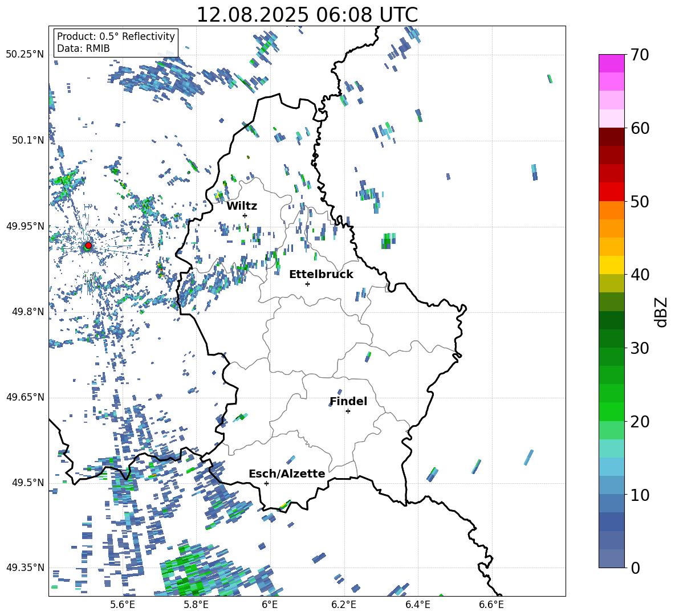Click the Ettelbruck station cross marker
Image resolution: width=675 pixels, height=616 pixels.
(307, 284)
